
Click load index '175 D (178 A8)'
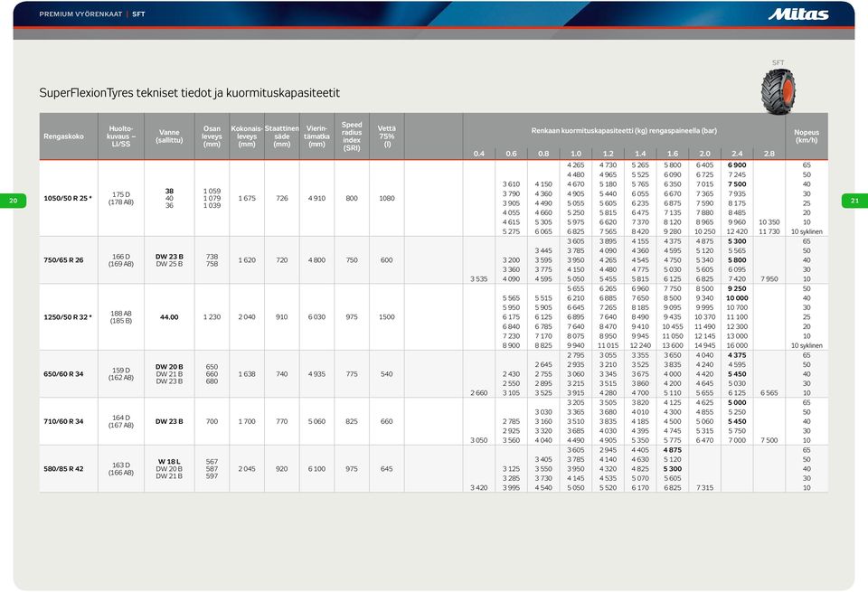pos(120,198)
